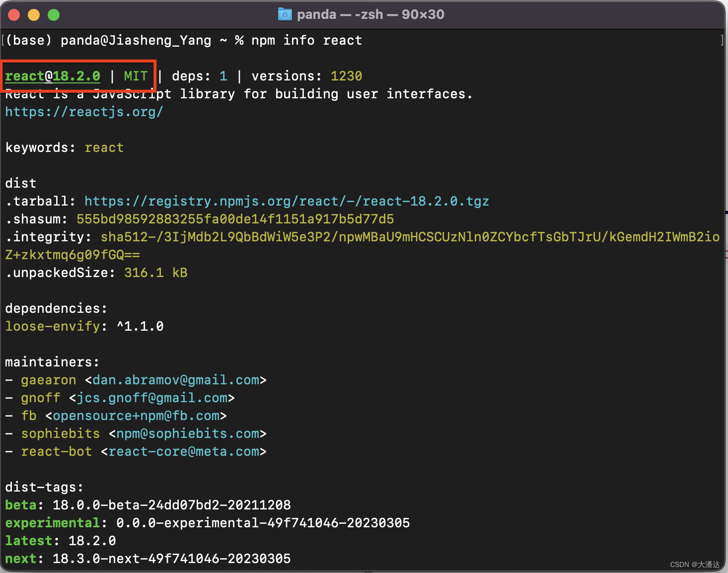Screen dimensions: 728x573
Task: Click the 'maintainers:' heading
Action: 53,362
